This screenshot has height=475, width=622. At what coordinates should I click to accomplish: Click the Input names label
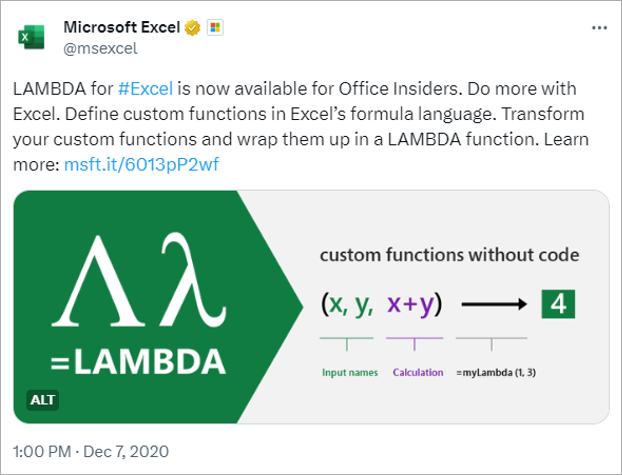point(350,372)
